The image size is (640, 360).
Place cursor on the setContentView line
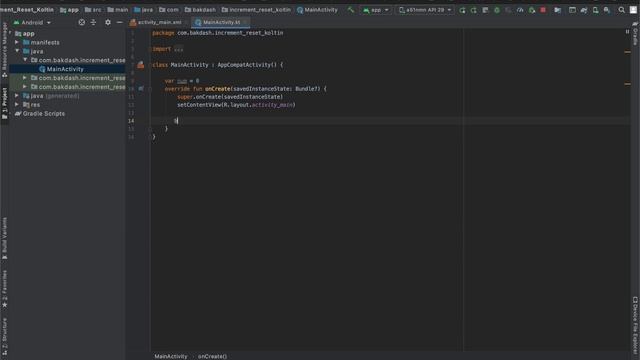coord(236,105)
